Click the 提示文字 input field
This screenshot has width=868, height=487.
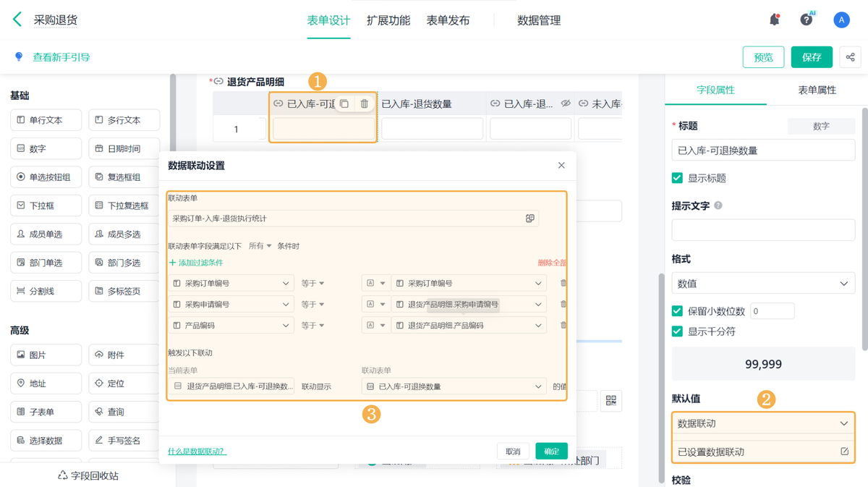coord(763,230)
